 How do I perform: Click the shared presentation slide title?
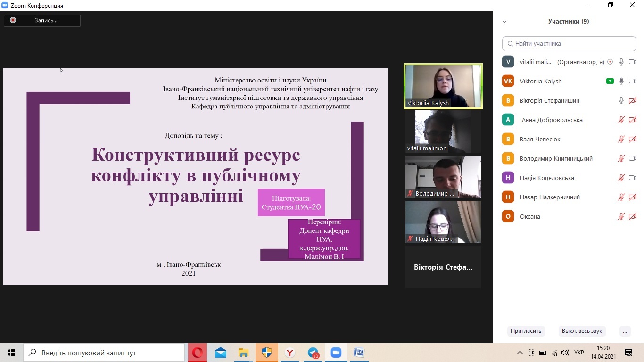tap(196, 175)
